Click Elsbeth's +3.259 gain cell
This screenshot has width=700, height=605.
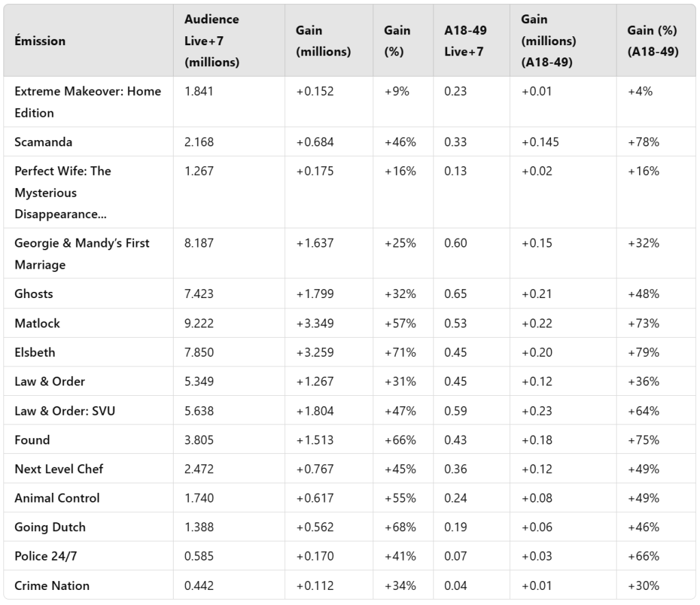[x=314, y=352]
